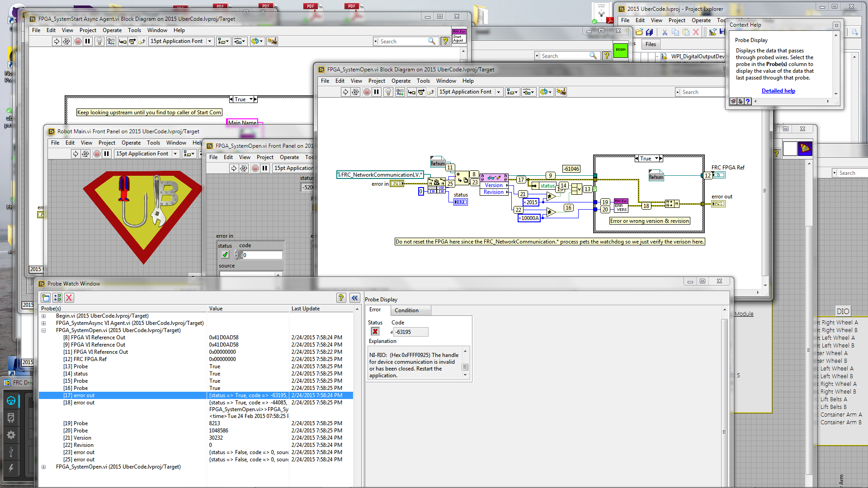868x488 pixels.
Task: Select Error tab in Probe Display
Action: coord(375,310)
